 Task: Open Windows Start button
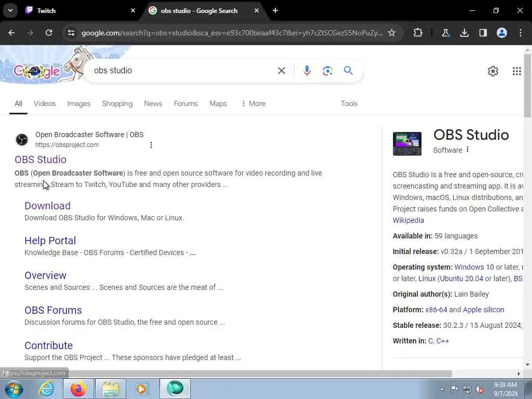pos(14,389)
